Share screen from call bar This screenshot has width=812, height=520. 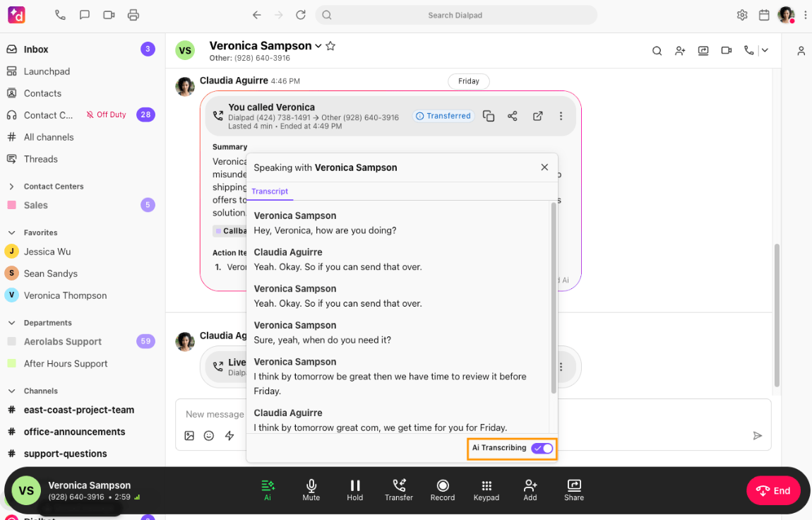click(x=574, y=490)
